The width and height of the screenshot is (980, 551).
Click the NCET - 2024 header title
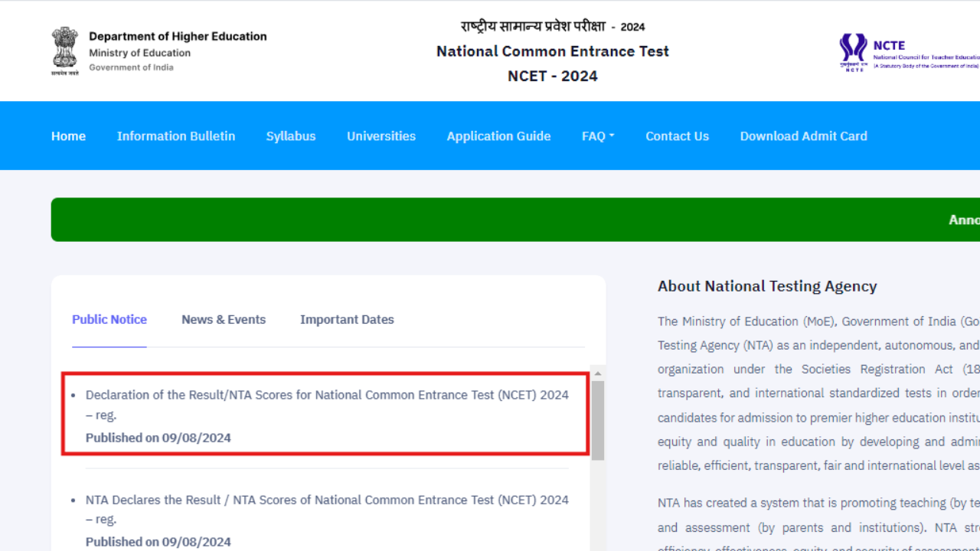click(x=552, y=76)
